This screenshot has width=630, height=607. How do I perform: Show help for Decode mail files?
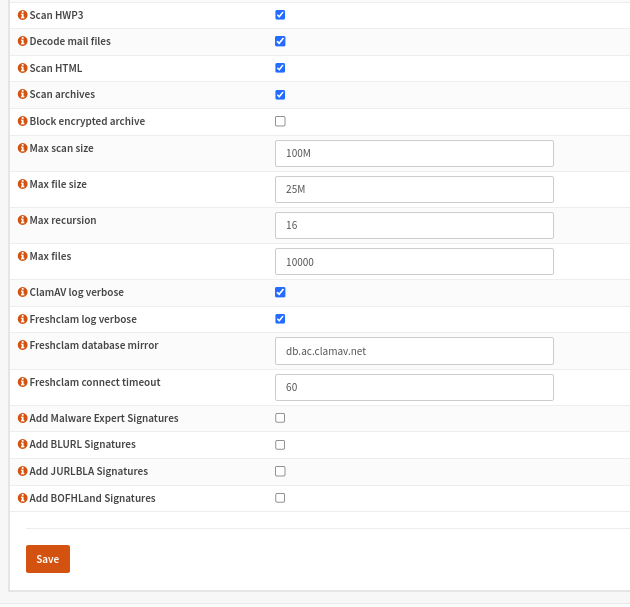click(22, 42)
